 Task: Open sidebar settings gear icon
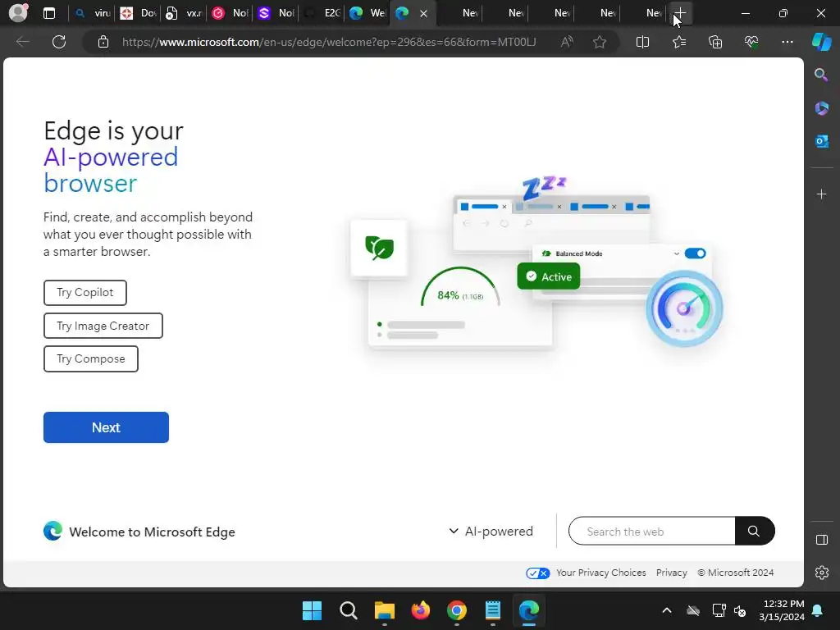tap(821, 572)
